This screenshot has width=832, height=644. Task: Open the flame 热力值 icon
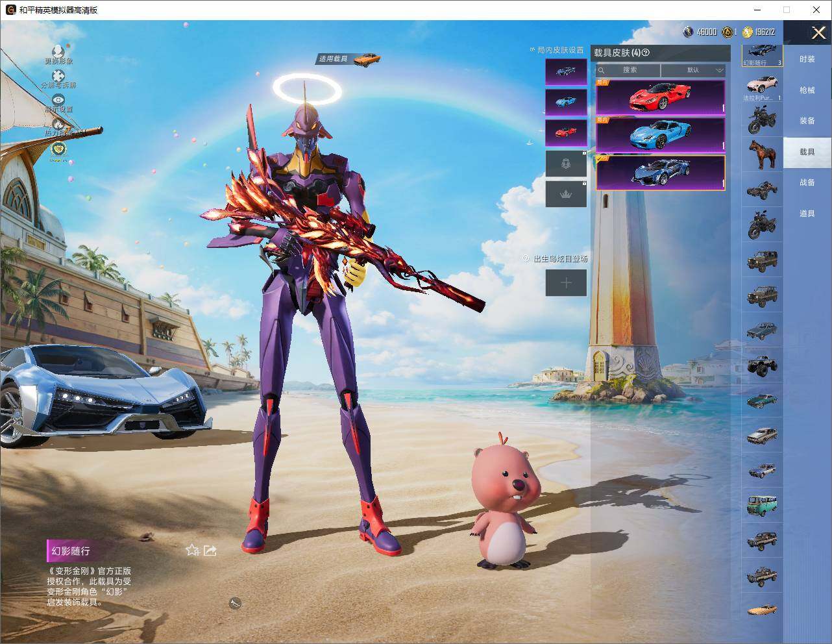click(x=58, y=124)
